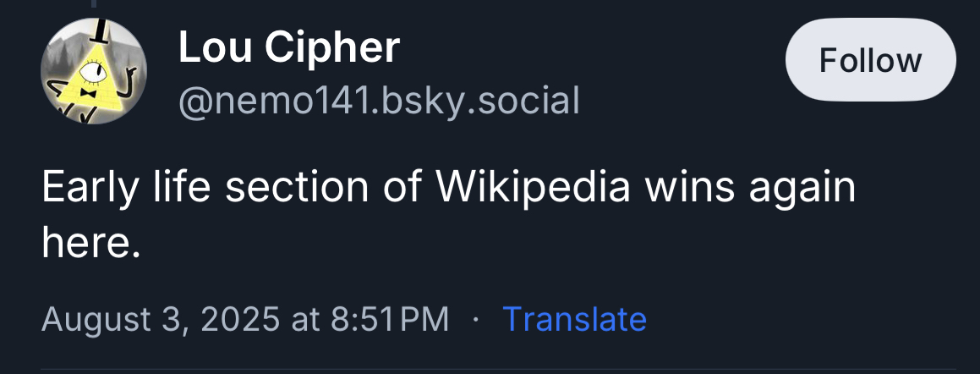Click Lou Cipher's profile avatar

coord(94,72)
